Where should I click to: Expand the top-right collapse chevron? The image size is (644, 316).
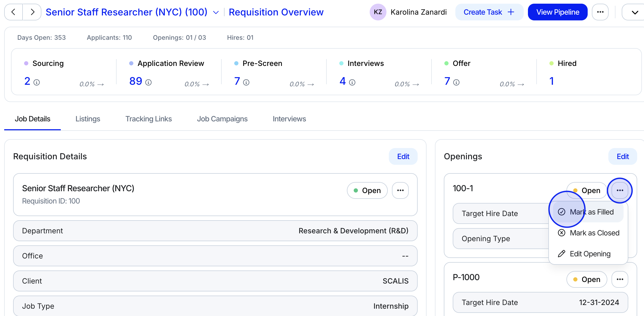click(x=635, y=13)
